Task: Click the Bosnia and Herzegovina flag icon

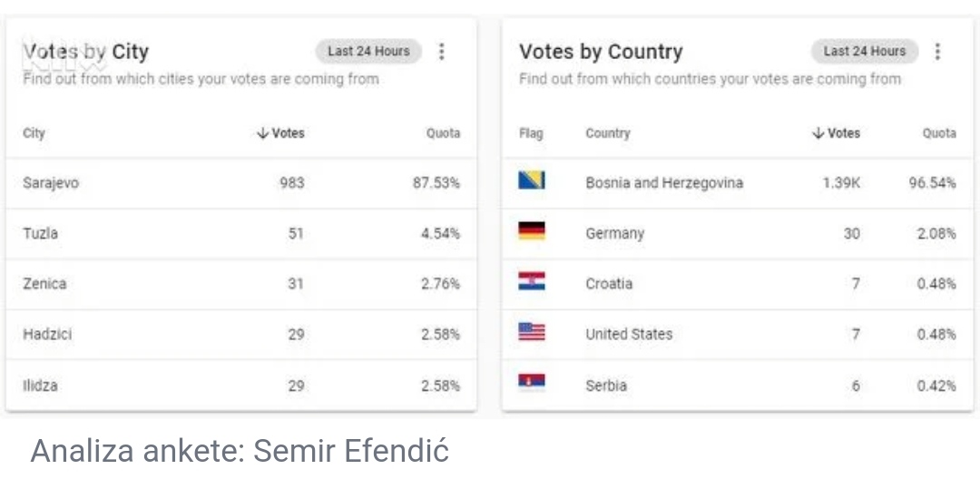Action: [x=531, y=181]
